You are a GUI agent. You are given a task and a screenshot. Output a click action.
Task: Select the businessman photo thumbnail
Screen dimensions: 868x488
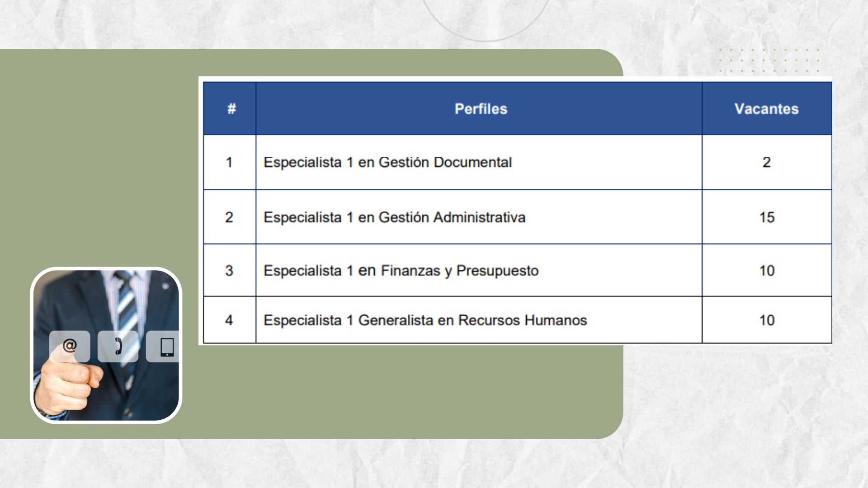tap(106, 345)
